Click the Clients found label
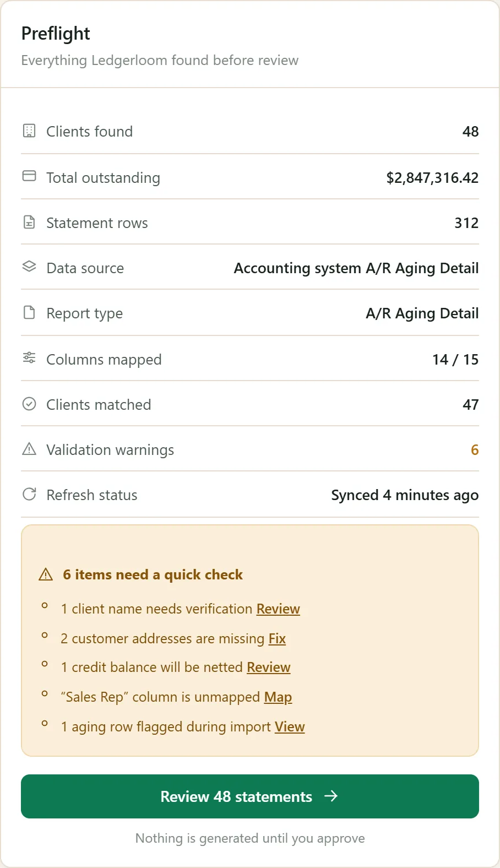Viewport: 500px width, 868px height. [89, 132]
